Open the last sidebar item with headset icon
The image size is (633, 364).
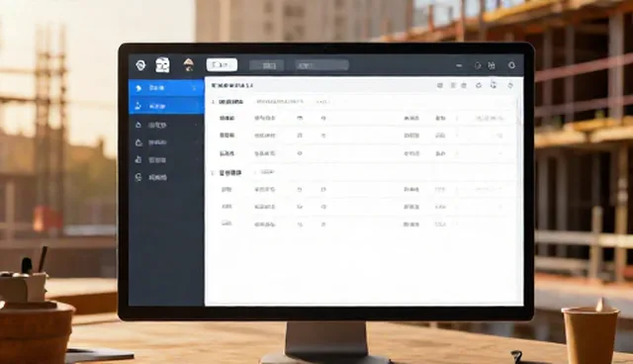point(166,178)
